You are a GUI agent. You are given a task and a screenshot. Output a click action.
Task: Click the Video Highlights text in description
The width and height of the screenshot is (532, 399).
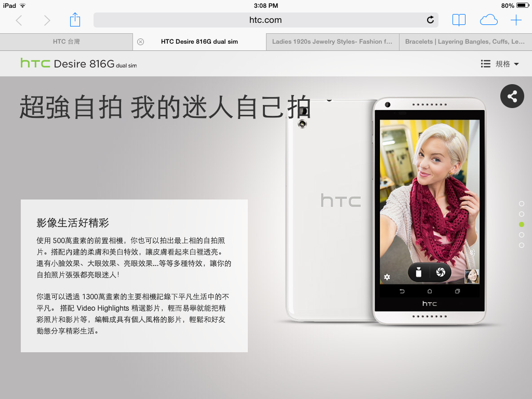point(103,308)
